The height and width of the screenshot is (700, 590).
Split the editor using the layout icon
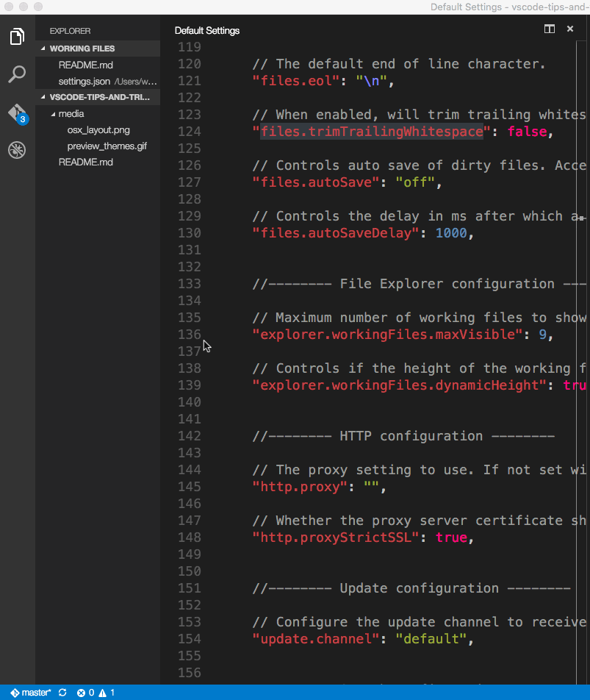(x=550, y=29)
